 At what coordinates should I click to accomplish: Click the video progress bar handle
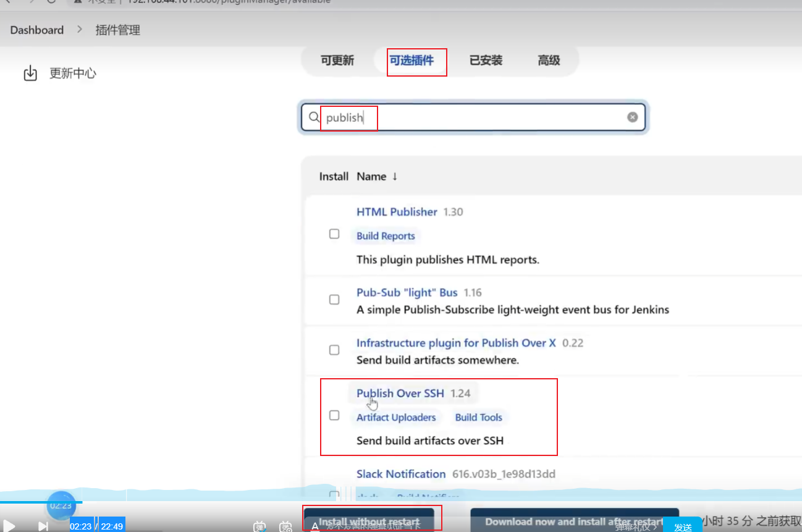(x=61, y=505)
